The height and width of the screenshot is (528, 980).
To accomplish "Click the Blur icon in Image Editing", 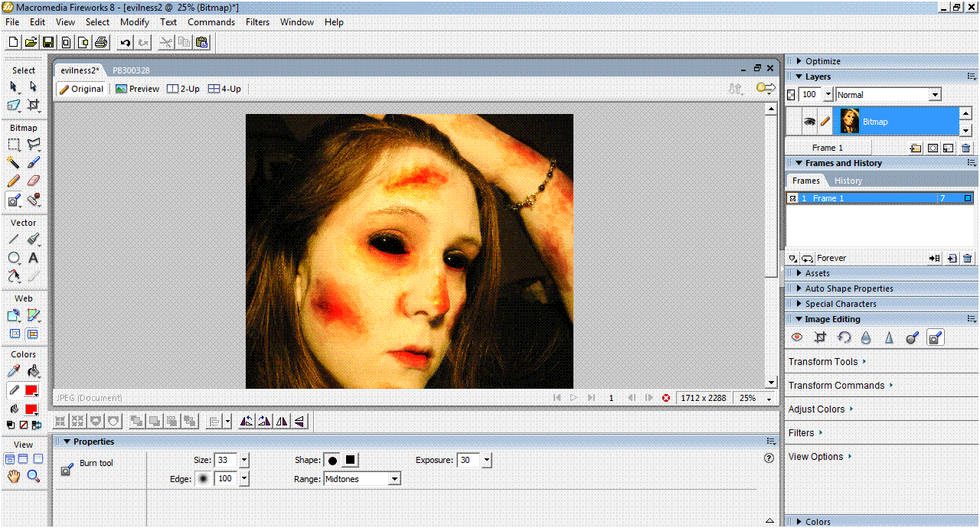I will tap(866, 337).
